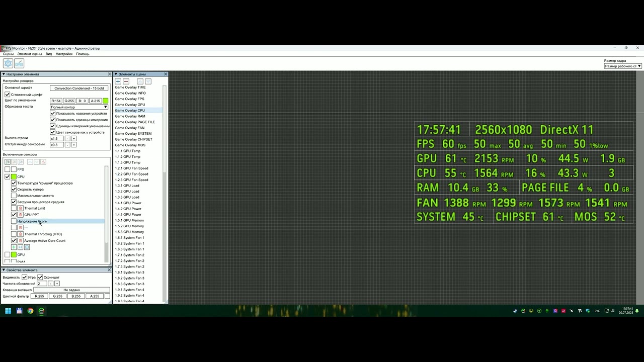The height and width of the screenshot is (362, 644).
Task: Decrease Частота обновлений with minus button
Action: pos(50,284)
